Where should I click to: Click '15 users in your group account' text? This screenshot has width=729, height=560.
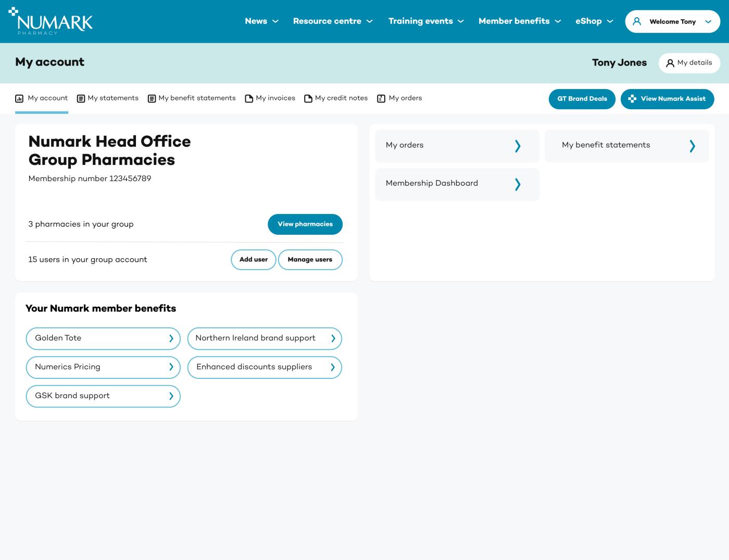(87, 260)
